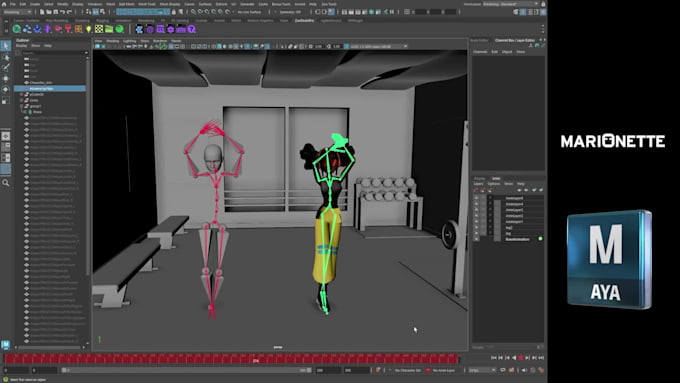Click the playback start frame field
Image resolution: width=680 pixels, height=383 pixels.
(45, 370)
